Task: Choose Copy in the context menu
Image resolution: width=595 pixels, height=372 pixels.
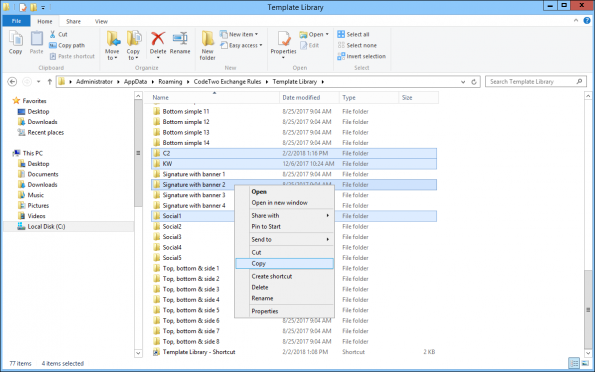Action: [x=285, y=263]
